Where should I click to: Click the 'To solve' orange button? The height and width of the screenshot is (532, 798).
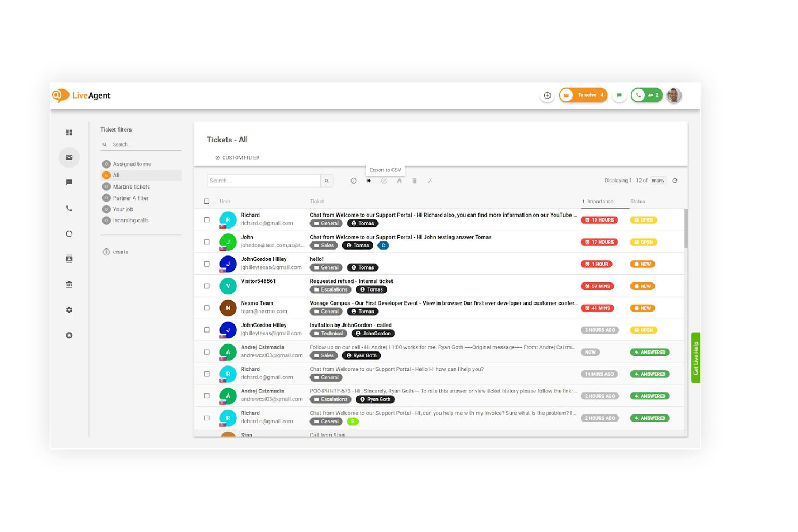coord(583,95)
